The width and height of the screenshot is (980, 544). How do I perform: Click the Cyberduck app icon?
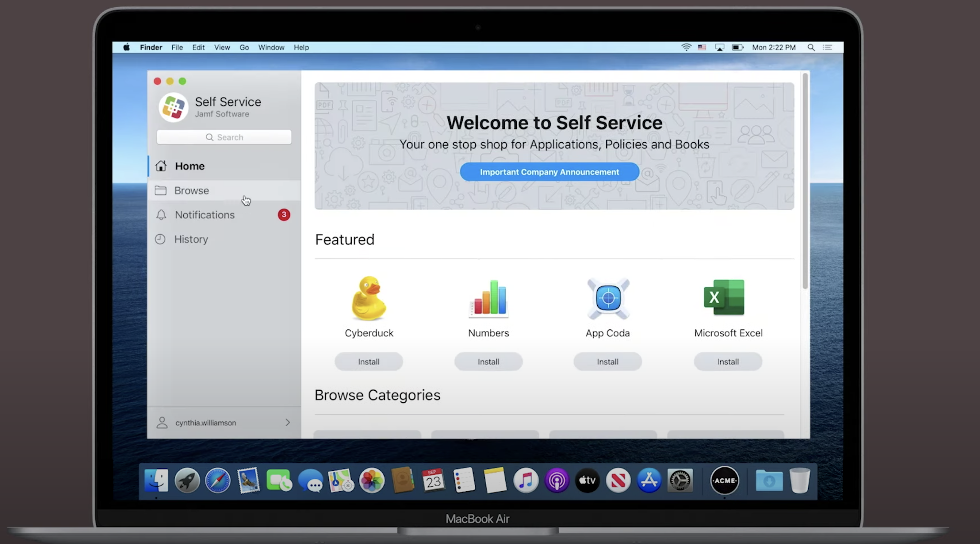pyautogui.click(x=368, y=298)
